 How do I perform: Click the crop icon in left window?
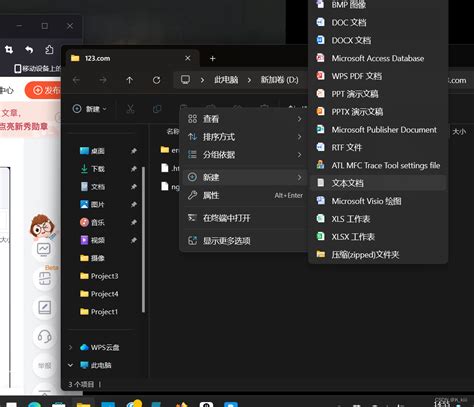click(x=9, y=50)
